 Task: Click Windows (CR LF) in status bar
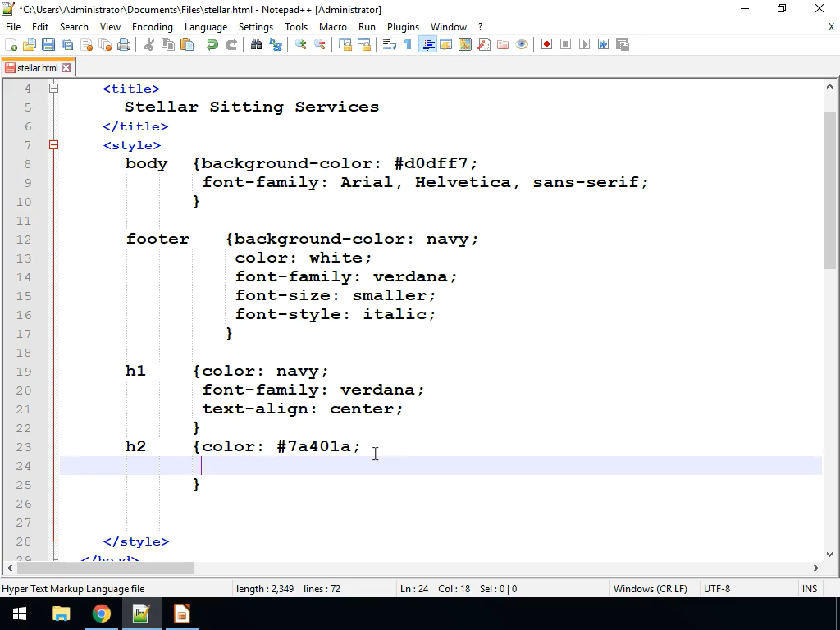point(650,589)
